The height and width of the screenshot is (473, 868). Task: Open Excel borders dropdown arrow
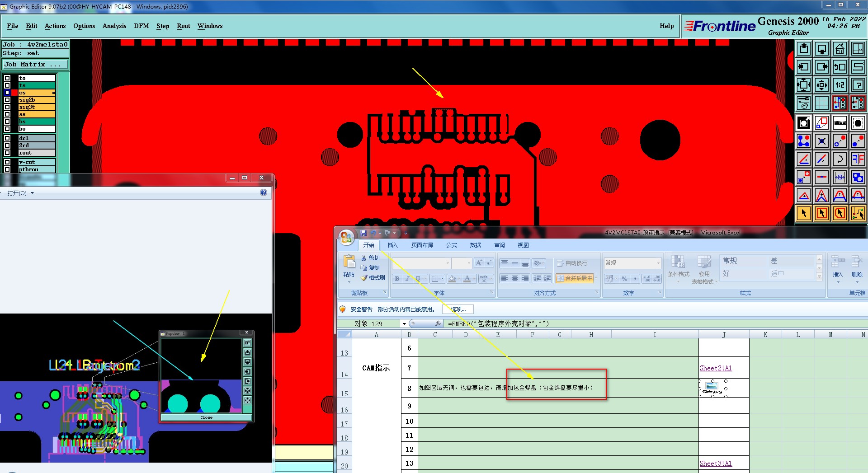tap(442, 279)
